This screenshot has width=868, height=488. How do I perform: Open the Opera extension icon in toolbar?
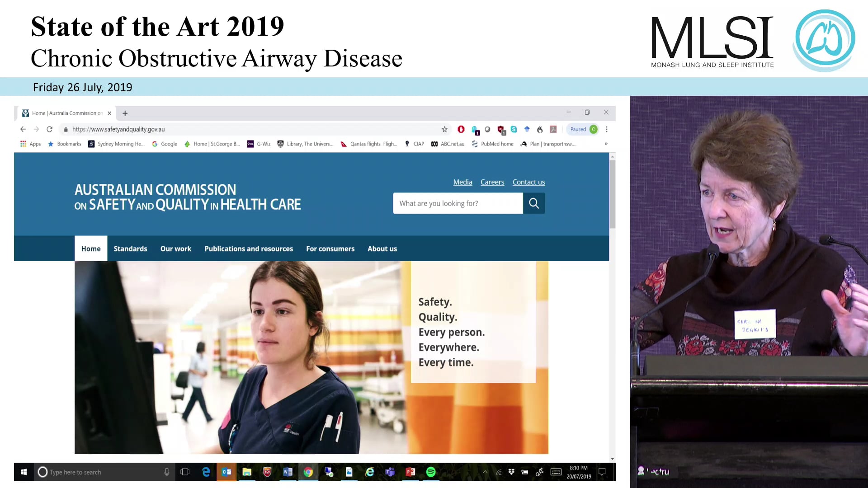coord(461,129)
